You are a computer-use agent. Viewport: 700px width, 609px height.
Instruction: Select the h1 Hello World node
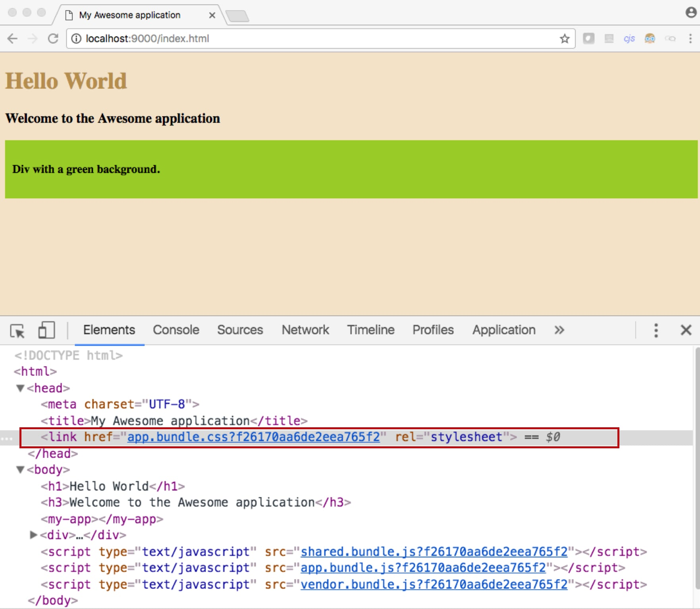pyautogui.click(x=113, y=486)
